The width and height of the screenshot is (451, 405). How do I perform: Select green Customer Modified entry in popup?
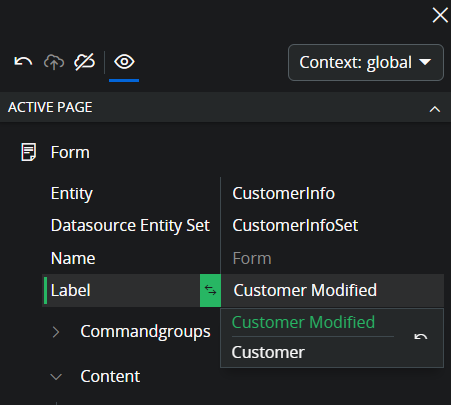[303, 322]
